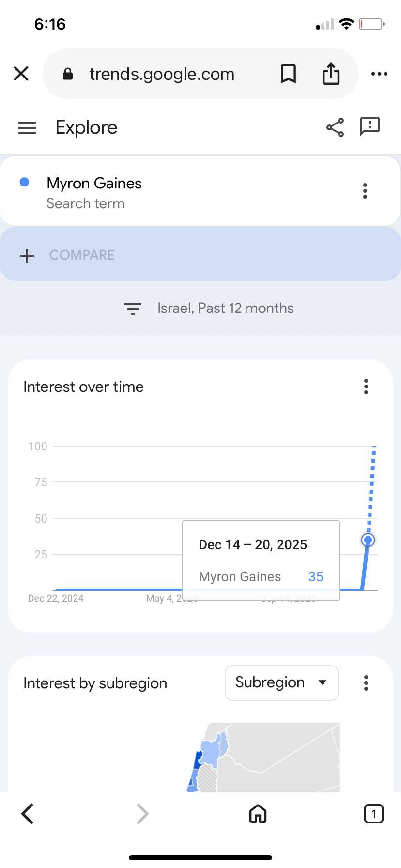Open Interest over time options menu

point(366,387)
